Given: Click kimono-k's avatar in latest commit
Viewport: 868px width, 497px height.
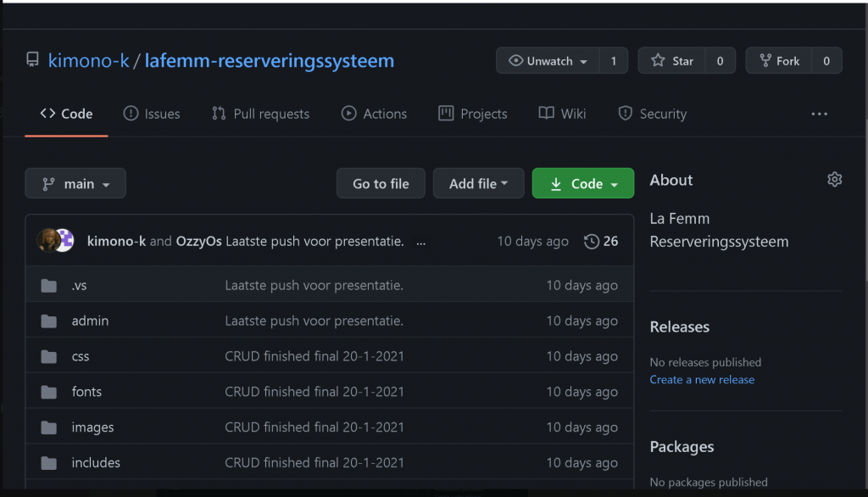Looking at the screenshot, I should click(48, 241).
